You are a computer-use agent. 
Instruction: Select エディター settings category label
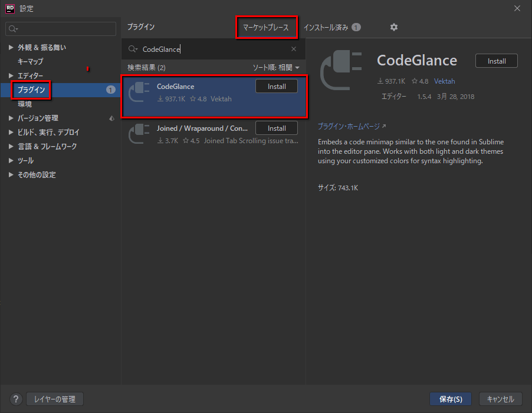tap(30, 75)
